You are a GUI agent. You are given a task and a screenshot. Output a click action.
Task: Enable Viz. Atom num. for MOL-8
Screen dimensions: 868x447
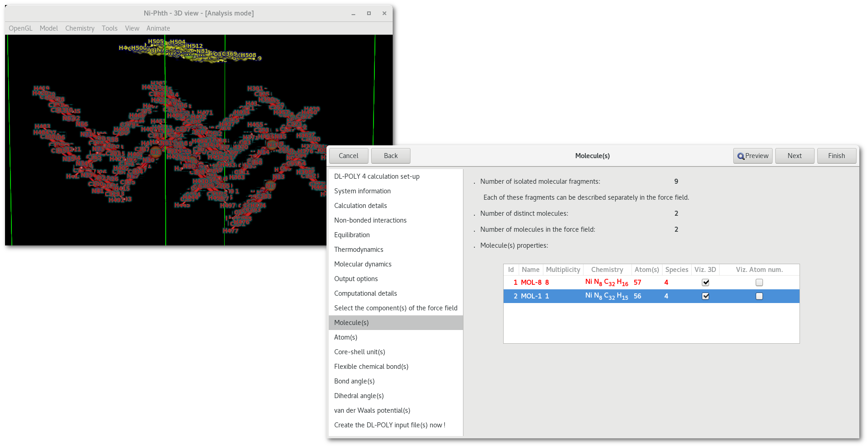tap(759, 282)
